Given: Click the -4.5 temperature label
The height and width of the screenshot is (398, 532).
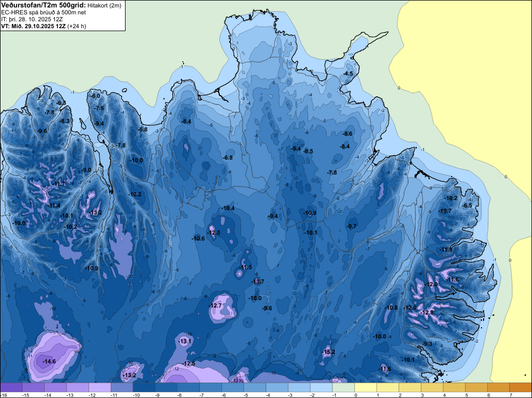Looking at the screenshot, I should tap(348, 73).
